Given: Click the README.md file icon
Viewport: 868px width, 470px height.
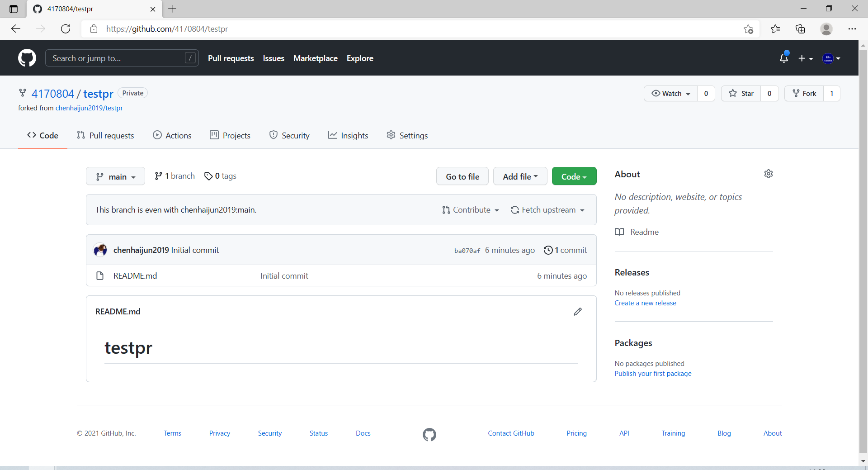Looking at the screenshot, I should (x=100, y=276).
